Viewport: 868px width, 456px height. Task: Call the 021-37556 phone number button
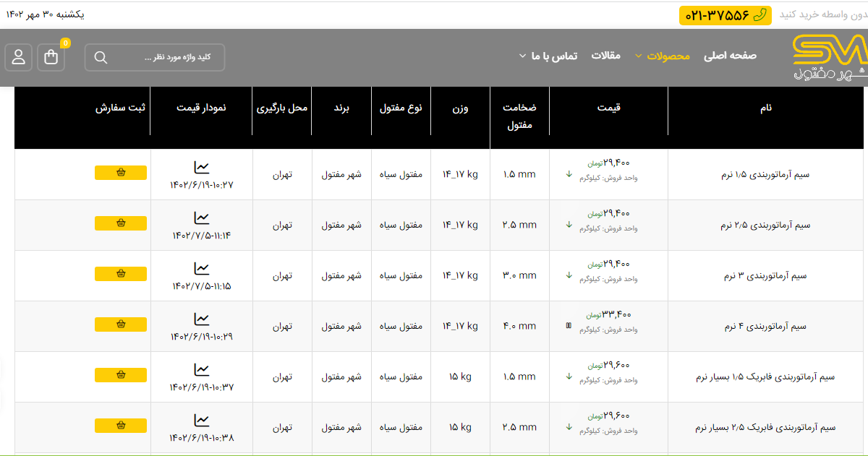point(726,15)
